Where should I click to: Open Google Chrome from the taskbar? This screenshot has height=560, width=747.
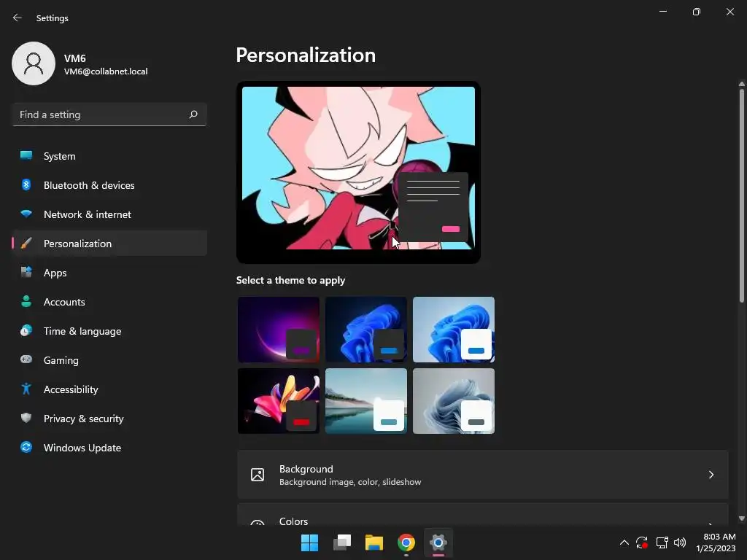[406, 542]
